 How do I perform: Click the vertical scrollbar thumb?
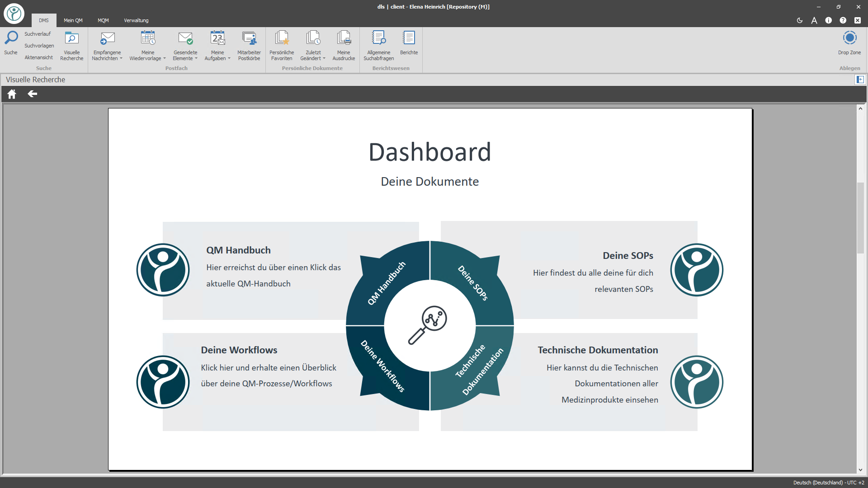[x=860, y=217]
